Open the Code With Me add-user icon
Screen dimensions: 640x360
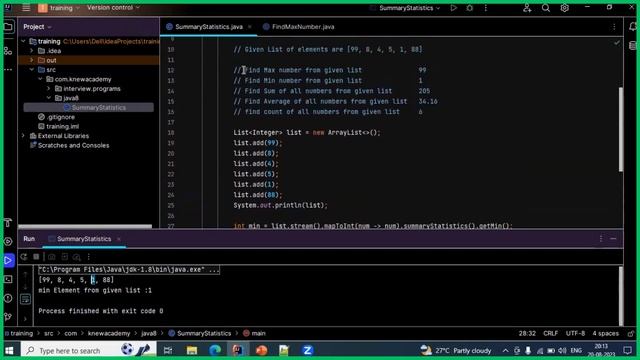coord(527,8)
